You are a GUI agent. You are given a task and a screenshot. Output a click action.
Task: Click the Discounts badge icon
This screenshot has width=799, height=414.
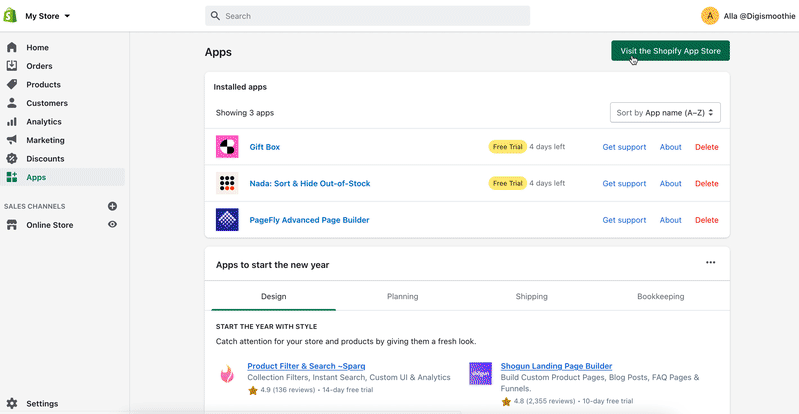click(x=12, y=159)
